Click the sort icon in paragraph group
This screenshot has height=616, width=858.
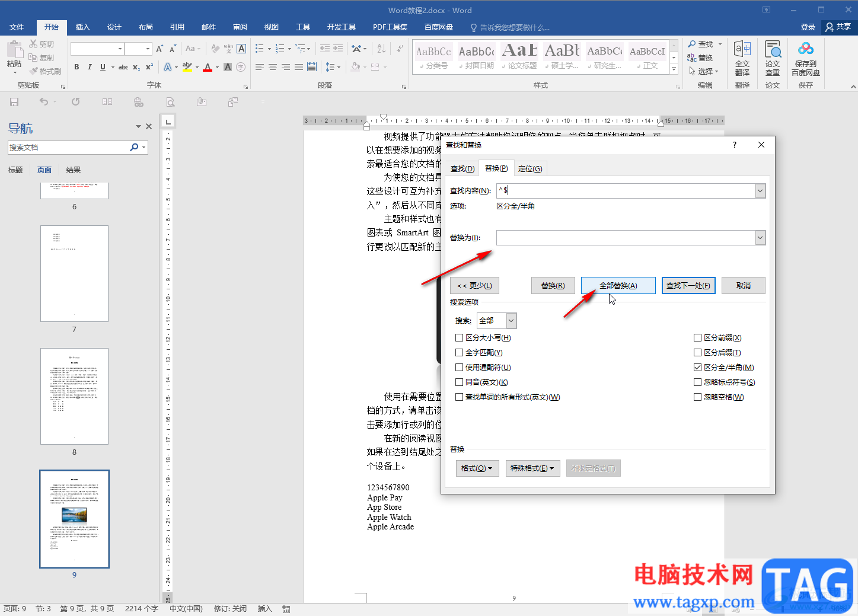click(x=381, y=49)
